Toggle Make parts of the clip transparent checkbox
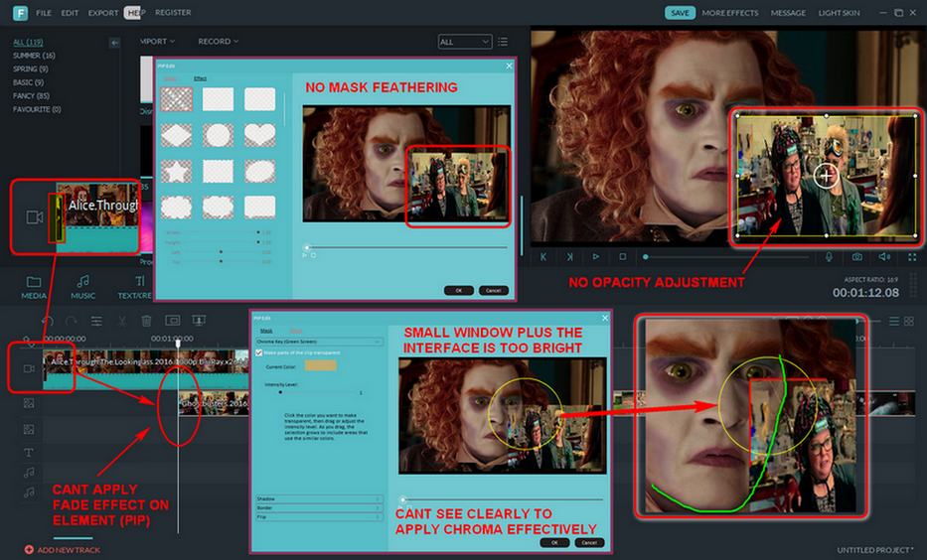 pos(259,352)
